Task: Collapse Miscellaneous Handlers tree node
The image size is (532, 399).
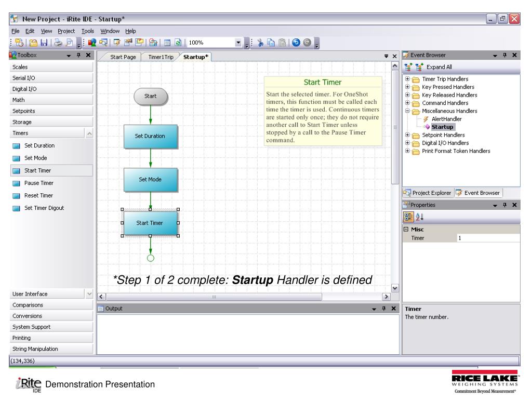Action: click(x=407, y=111)
